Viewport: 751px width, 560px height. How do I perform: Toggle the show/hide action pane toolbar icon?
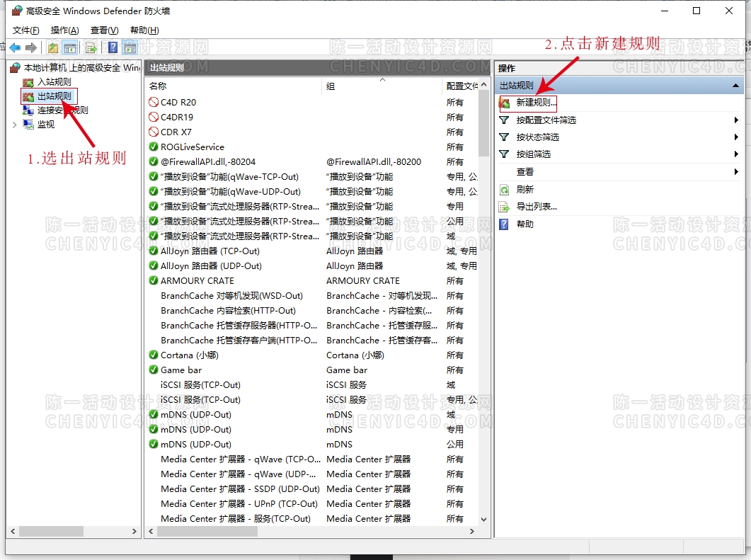(130, 47)
